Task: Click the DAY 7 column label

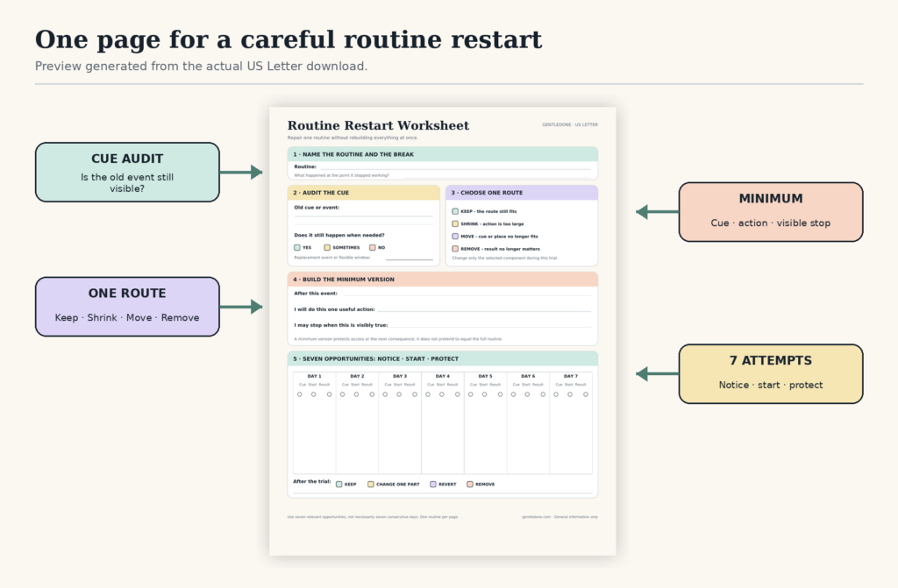Action: pos(571,376)
